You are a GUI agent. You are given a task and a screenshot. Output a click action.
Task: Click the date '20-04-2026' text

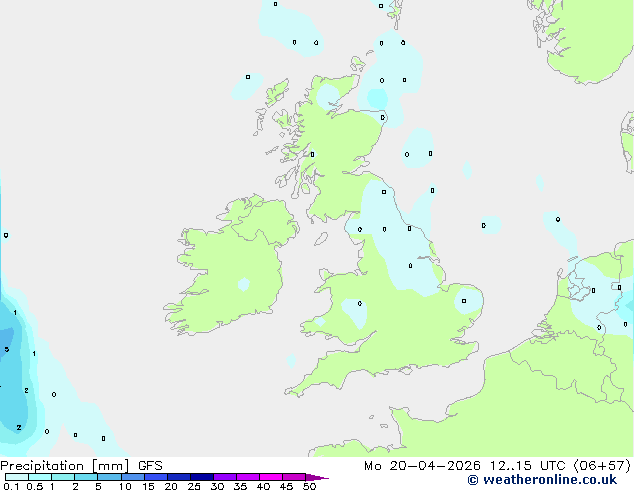[435, 466]
